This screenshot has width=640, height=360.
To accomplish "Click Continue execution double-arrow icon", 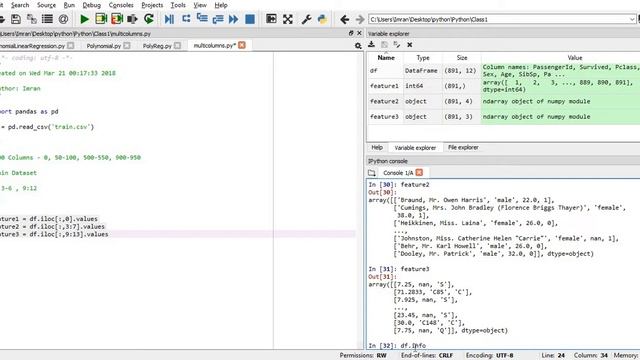I will tap(233, 19).
